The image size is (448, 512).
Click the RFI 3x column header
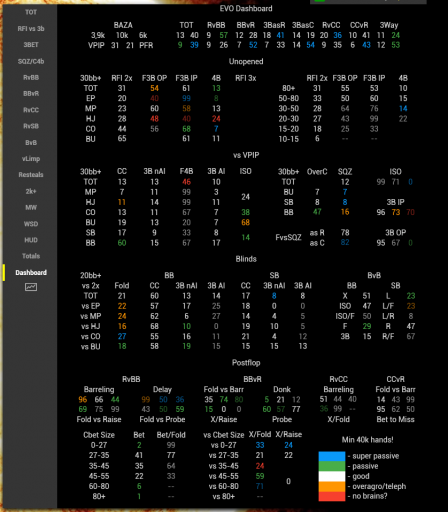point(246,78)
